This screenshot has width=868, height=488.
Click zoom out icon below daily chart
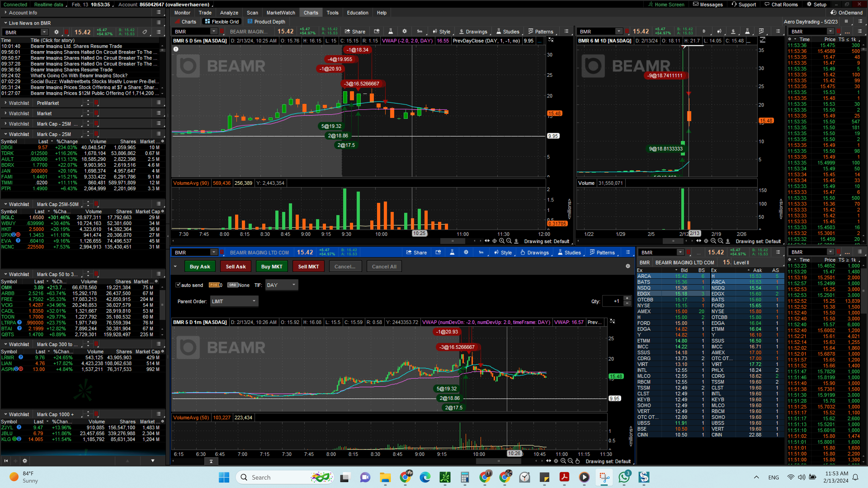tap(720, 241)
